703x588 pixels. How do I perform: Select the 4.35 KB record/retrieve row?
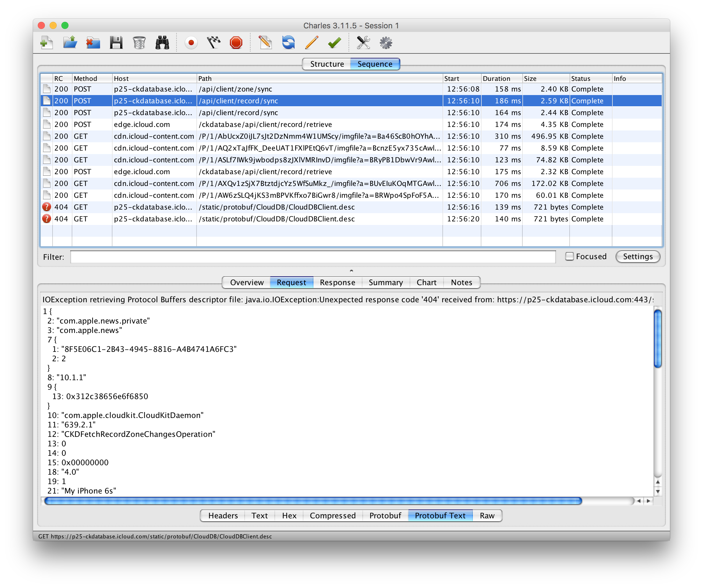tap(351, 124)
